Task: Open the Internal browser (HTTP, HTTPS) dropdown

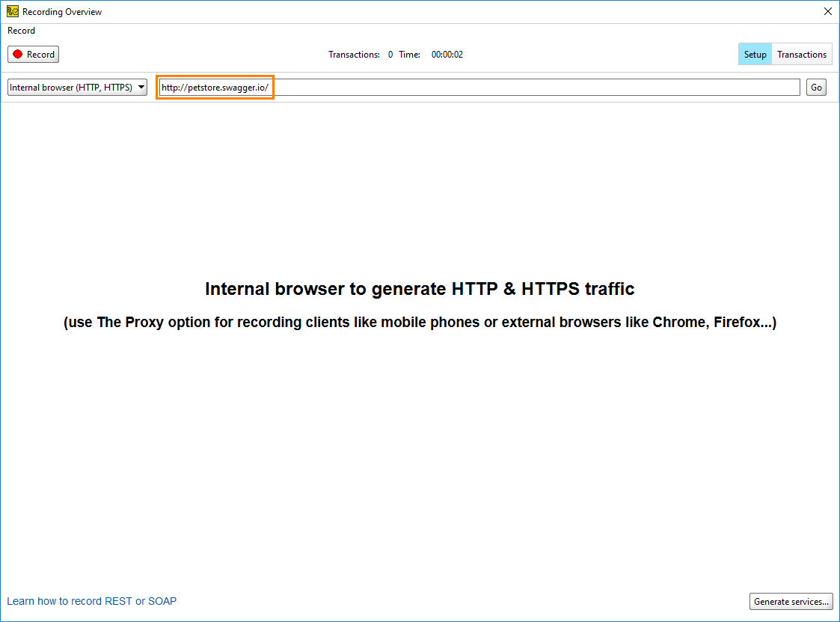Action: point(77,88)
